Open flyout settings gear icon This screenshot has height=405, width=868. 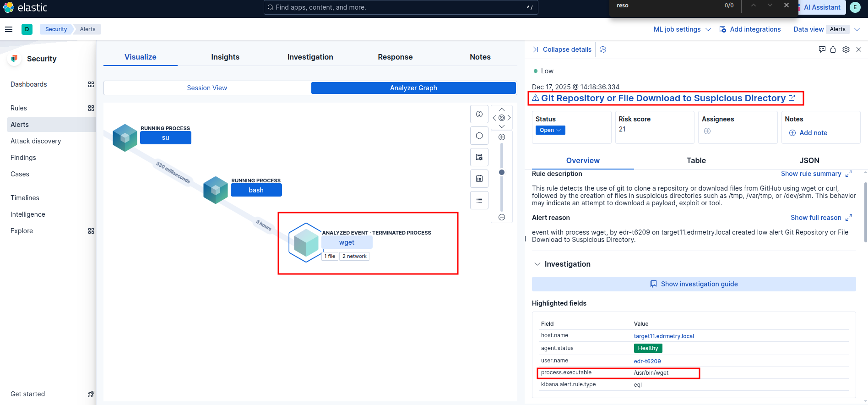click(x=846, y=49)
